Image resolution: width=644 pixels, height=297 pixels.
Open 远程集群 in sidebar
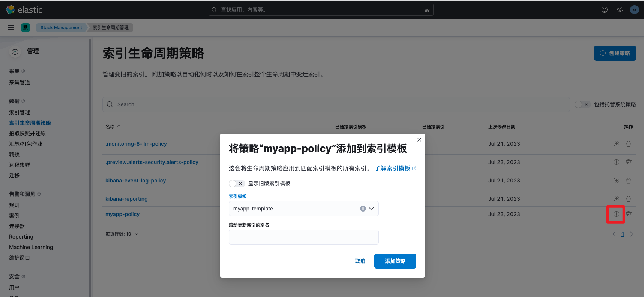20,165
